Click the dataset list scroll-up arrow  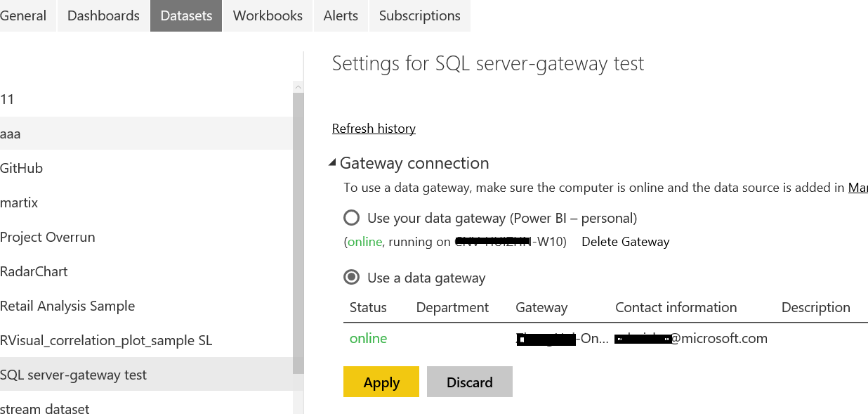[x=298, y=87]
